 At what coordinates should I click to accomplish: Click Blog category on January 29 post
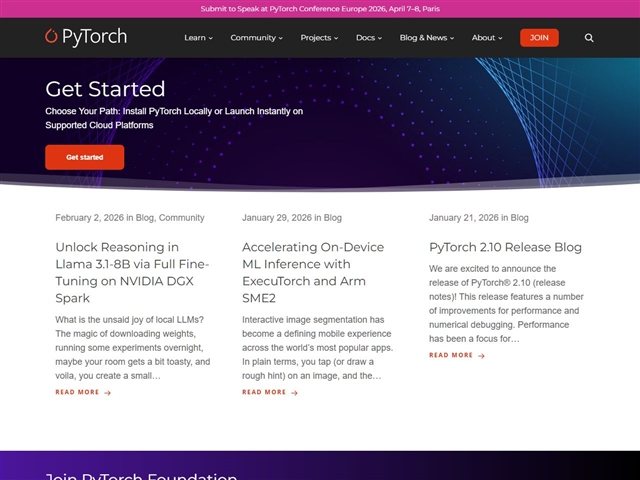(333, 218)
